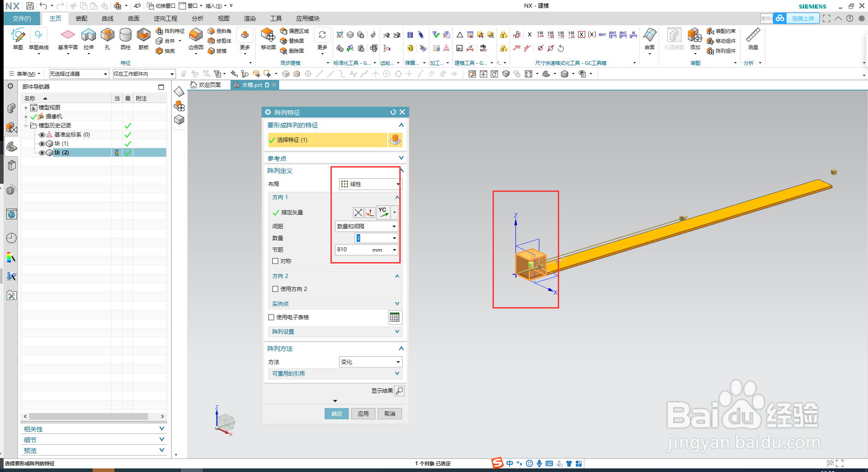Viewport: 868px width, 472px height.
Task: Switch to the 曲线 ribbon tab
Action: [x=108, y=18]
